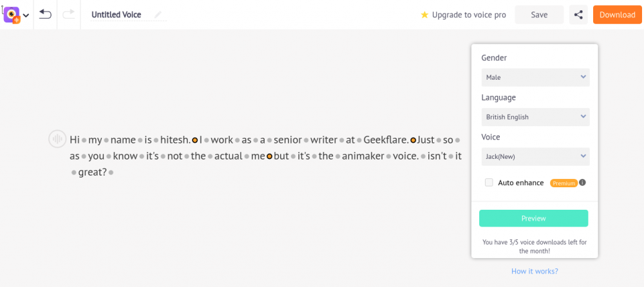Expand the Language dropdown showing British English

pos(535,117)
